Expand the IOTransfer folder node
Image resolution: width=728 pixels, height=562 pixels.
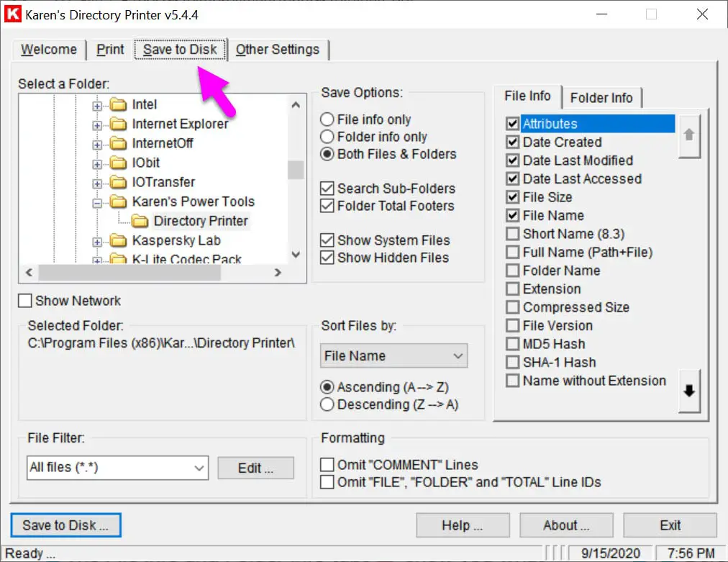click(97, 184)
